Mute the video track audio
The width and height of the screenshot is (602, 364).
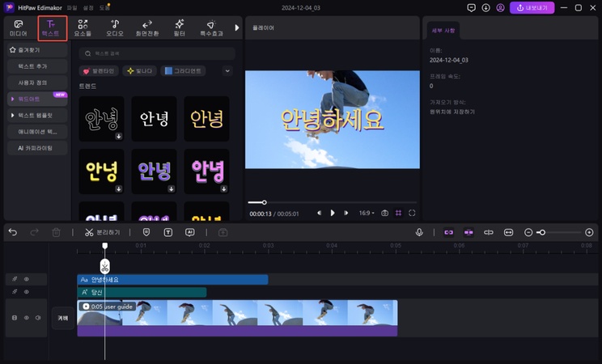[38, 318]
